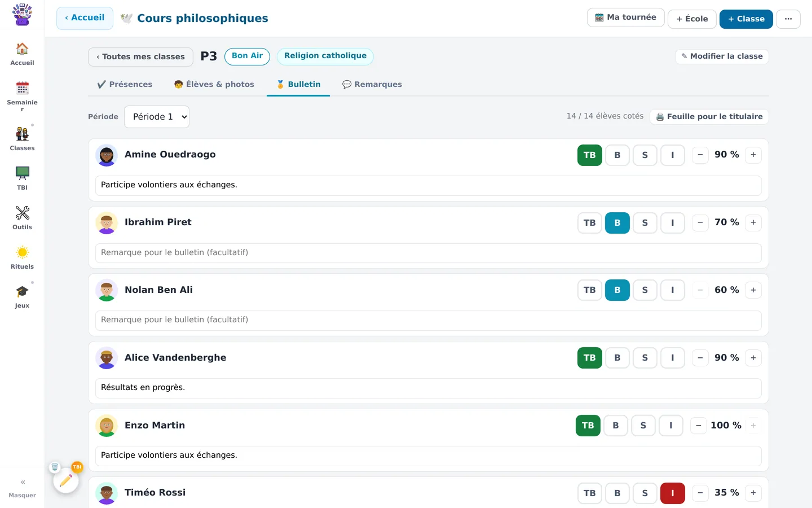Image resolution: width=812 pixels, height=508 pixels.
Task: Collapse the sidebar with Masquer
Action: click(22, 488)
